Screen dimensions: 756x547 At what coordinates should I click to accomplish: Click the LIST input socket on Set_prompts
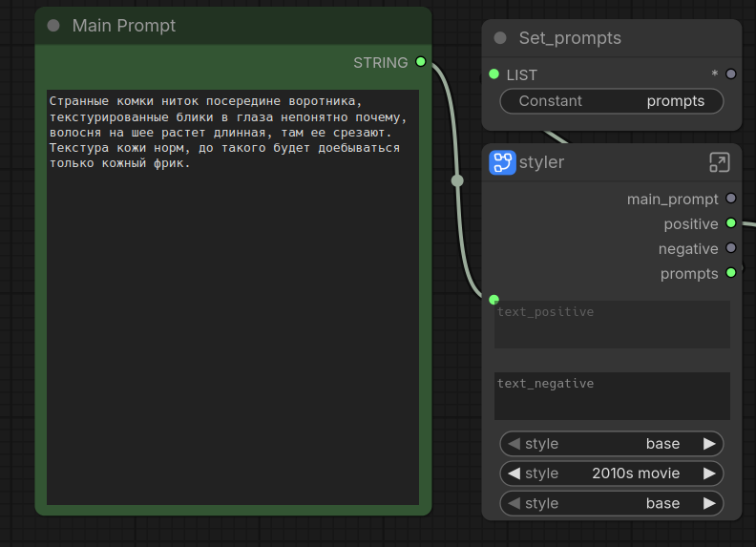coord(493,74)
